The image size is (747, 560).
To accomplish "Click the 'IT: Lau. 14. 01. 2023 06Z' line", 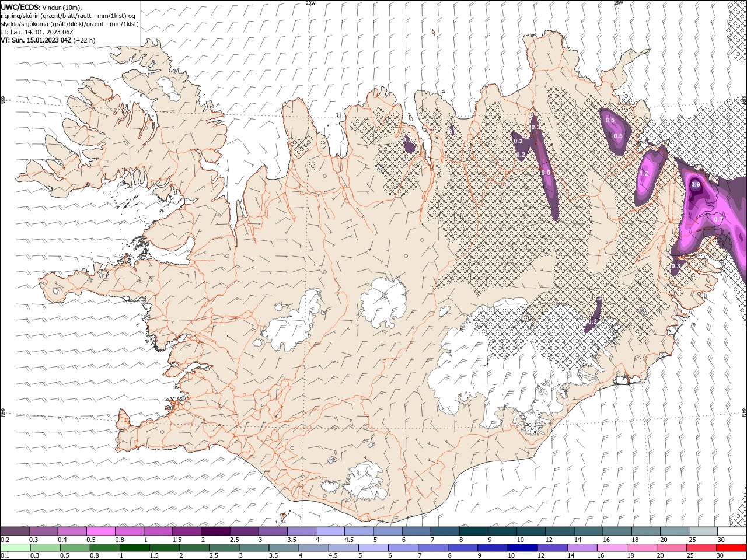I will (37, 32).
